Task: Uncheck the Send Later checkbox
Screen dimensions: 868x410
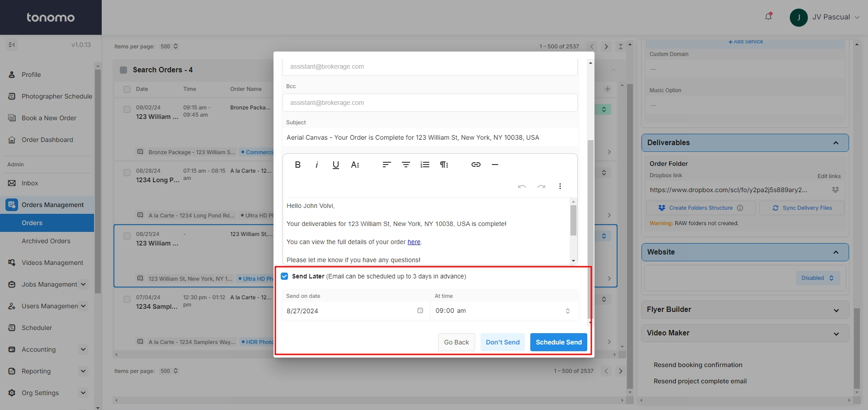Action: (x=284, y=276)
